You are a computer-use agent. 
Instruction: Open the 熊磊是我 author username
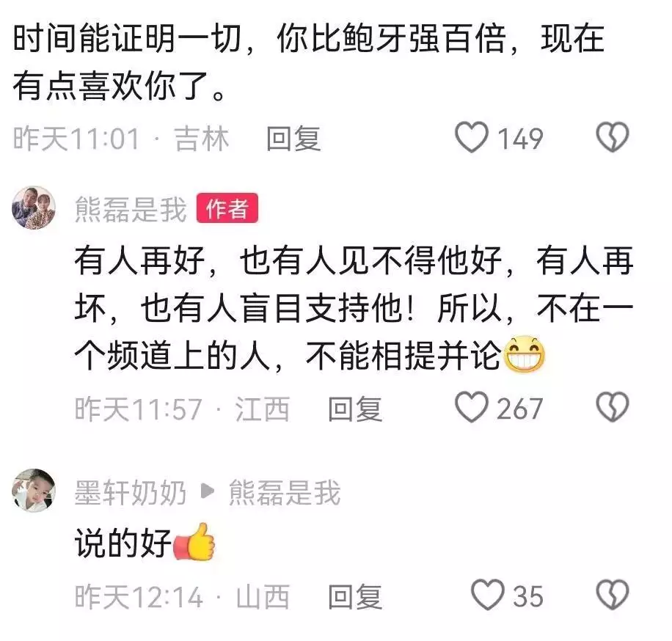coord(131,209)
